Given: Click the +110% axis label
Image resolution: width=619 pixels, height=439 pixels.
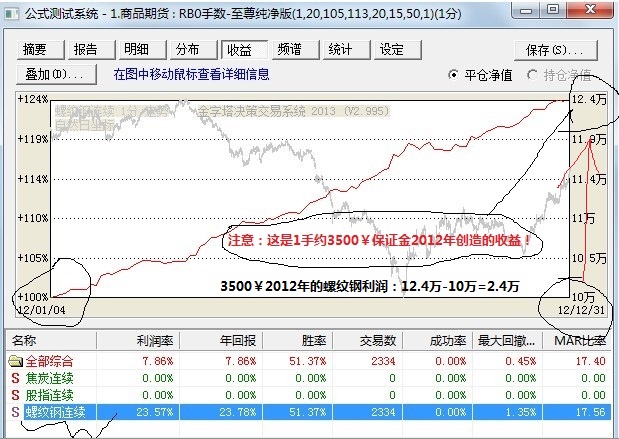Looking at the screenshot, I should (33, 218).
